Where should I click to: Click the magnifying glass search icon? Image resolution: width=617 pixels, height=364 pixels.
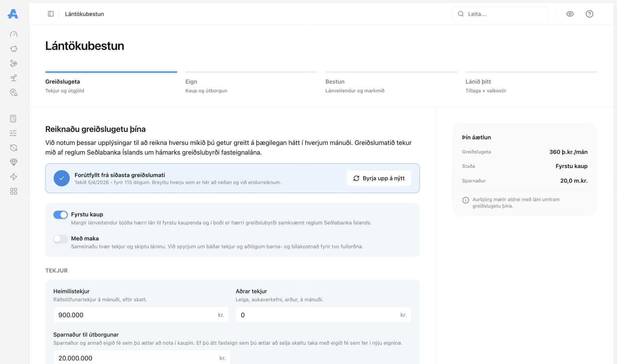(x=461, y=14)
